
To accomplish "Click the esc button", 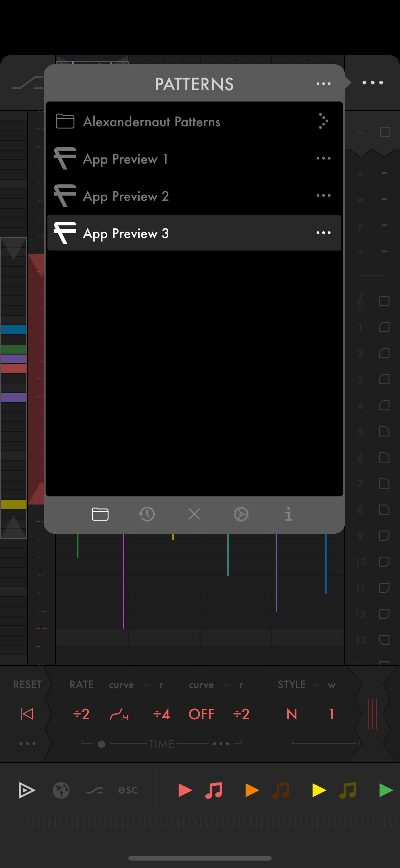I will [128, 789].
